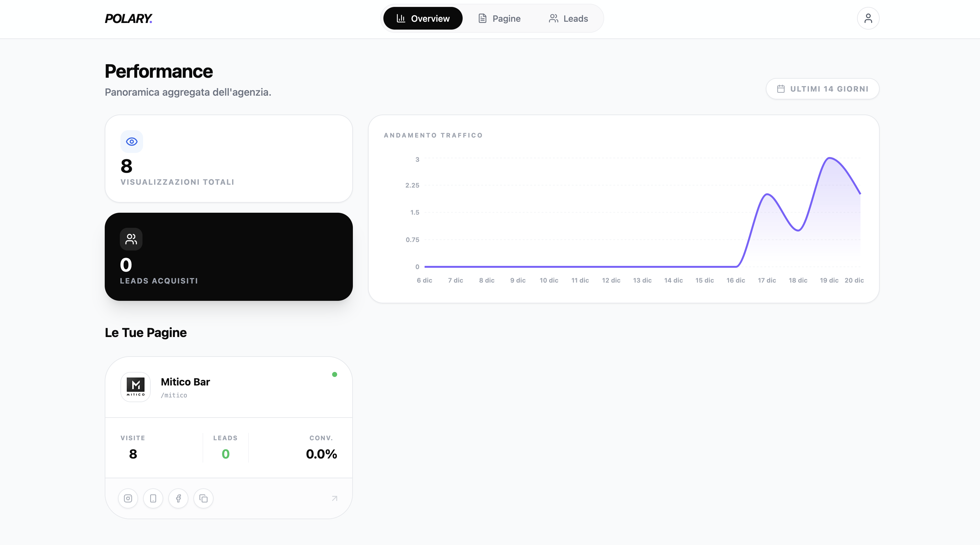The width and height of the screenshot is (980, 545).
Task: Select the Overview tab
Action: tap(422, 18)
